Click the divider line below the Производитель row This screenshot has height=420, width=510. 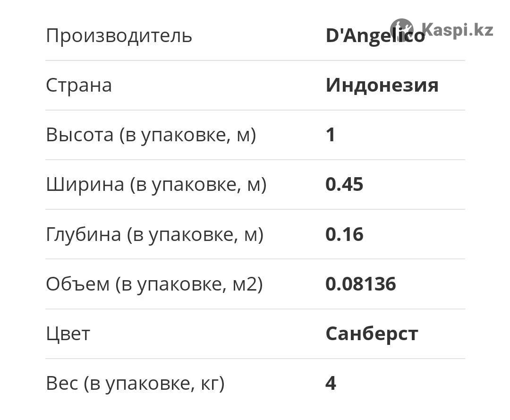tap(255, 60)
